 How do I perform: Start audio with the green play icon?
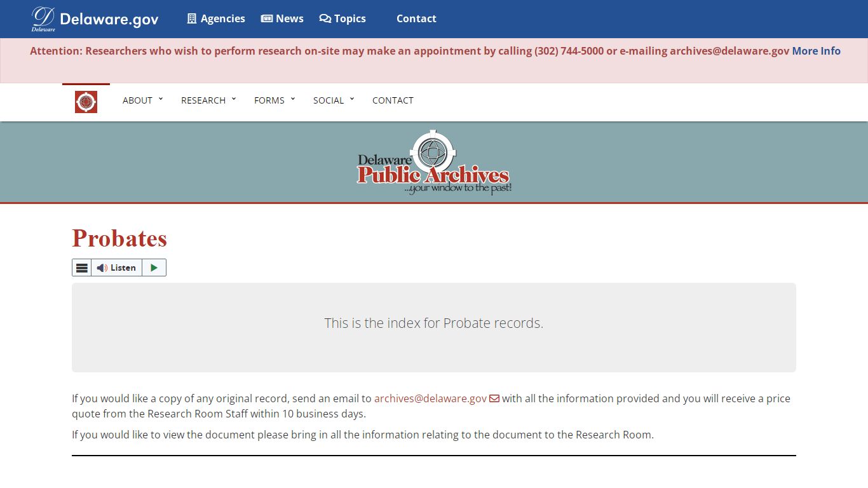[154, 268]
